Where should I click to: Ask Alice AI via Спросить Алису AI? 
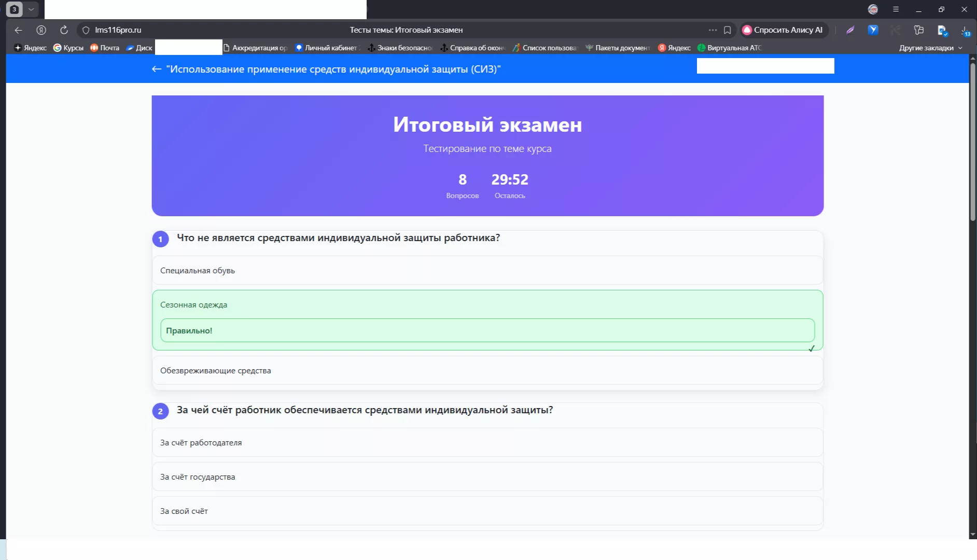pyautogui.click(x=783, y=30)
